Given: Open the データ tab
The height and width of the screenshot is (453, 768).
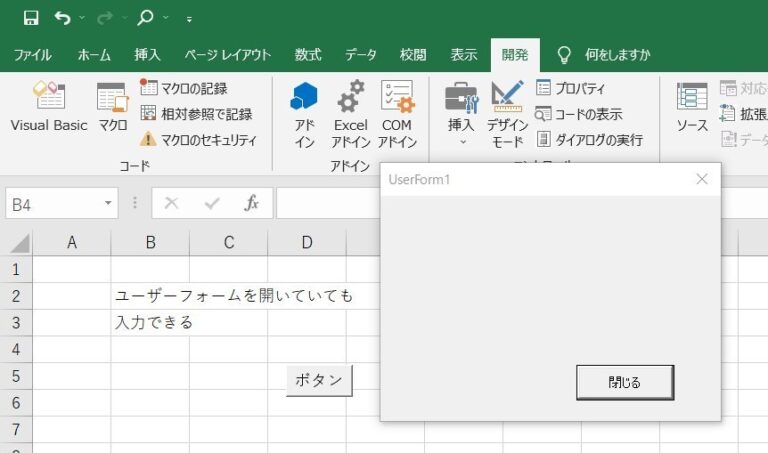Looking at the screenshot, I should 360,54.
